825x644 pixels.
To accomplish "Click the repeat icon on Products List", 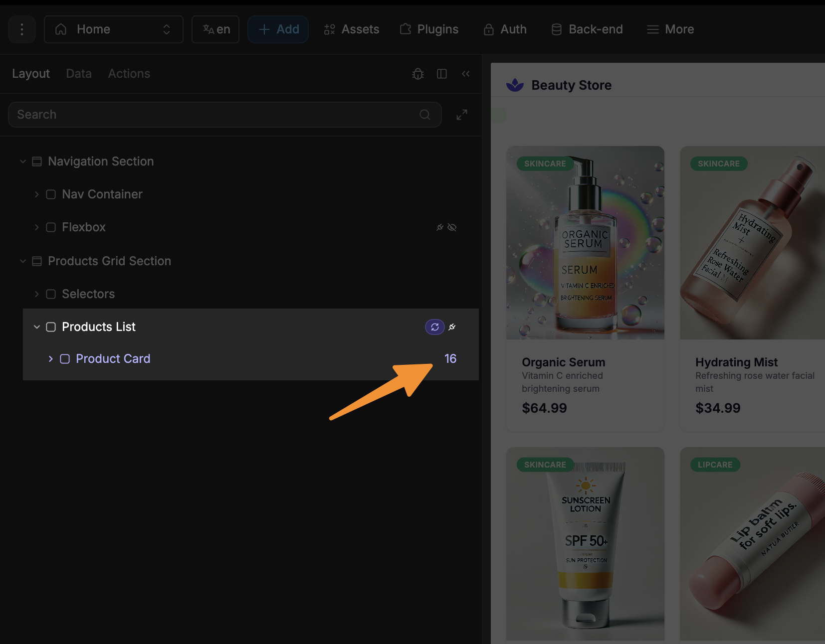I will 434,327.
